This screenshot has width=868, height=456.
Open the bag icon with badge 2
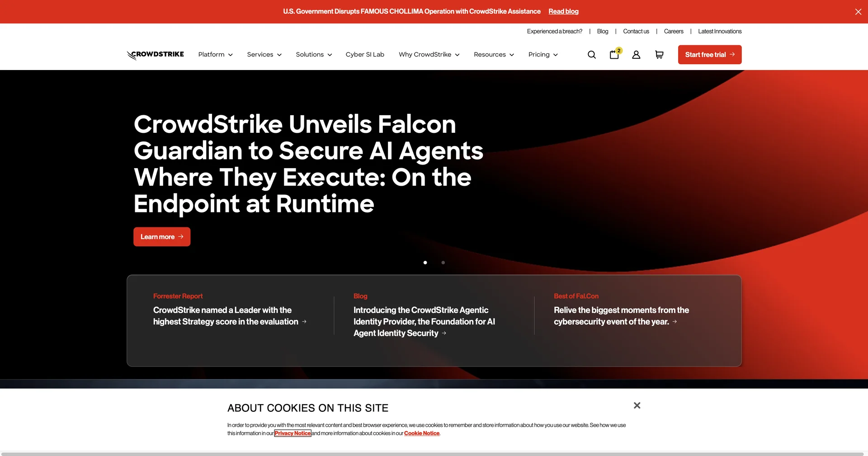pos(615,54)
